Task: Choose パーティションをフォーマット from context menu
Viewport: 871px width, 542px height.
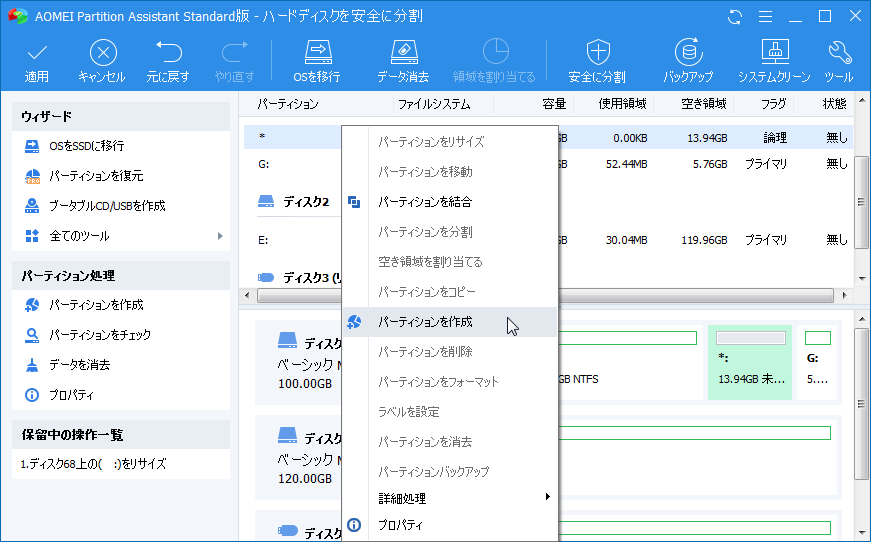Action: pos(450,382)
